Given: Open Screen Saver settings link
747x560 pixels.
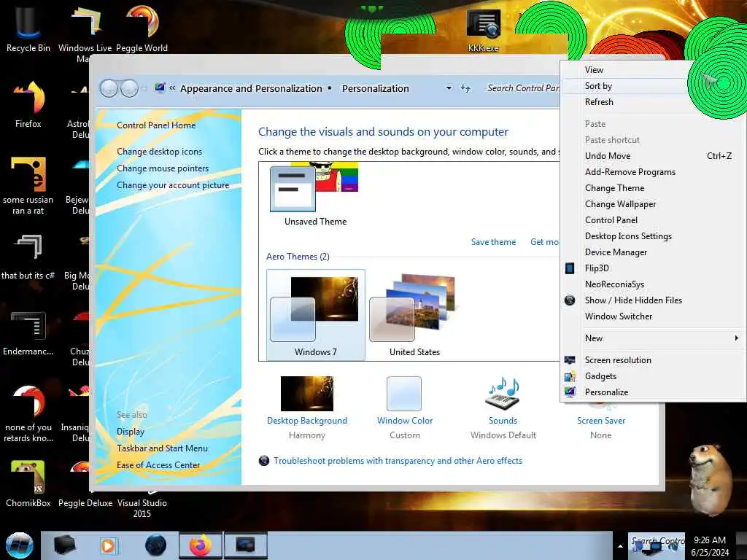Looking at the screenshot, I should click(601, 421).
